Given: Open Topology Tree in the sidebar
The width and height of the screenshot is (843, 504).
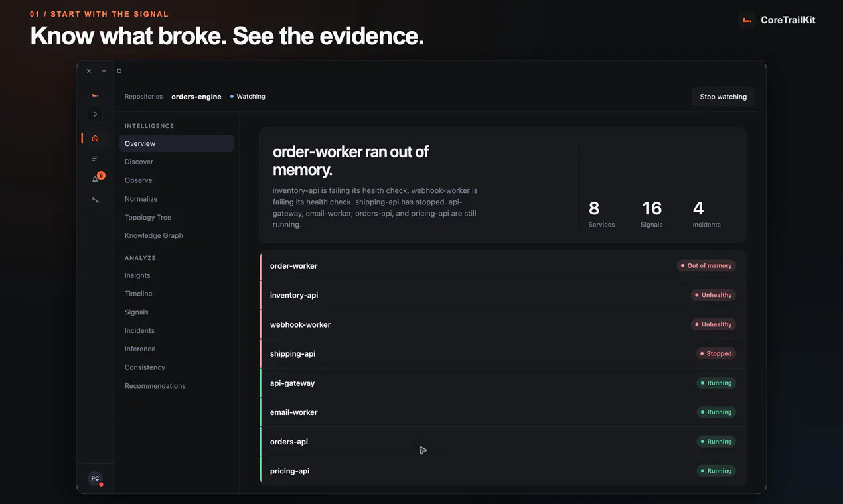Looking at the screenshot, I should pos(177,218).
